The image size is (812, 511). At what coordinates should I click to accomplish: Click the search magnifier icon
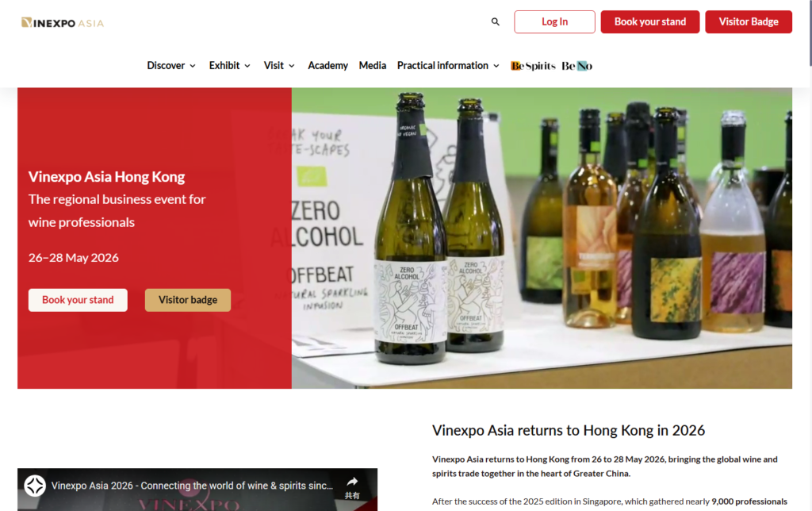tap(495, 21)
